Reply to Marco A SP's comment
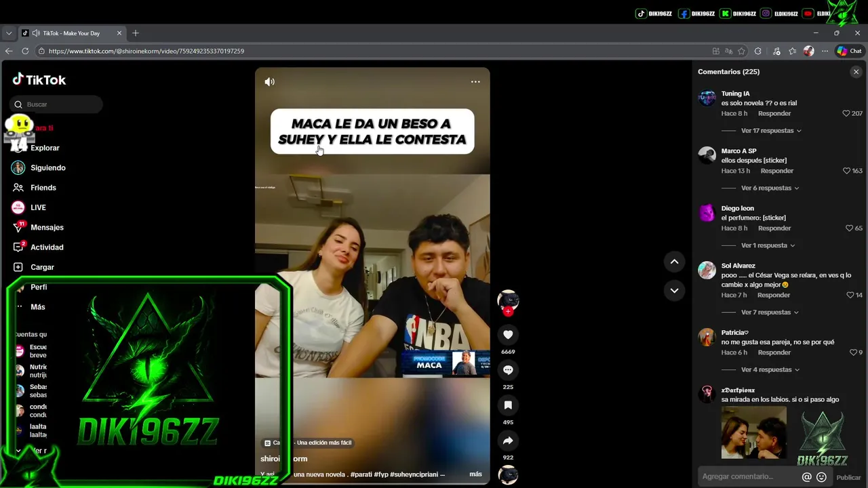The height and width of the screenshot is (488, 868). click(777, 171)
